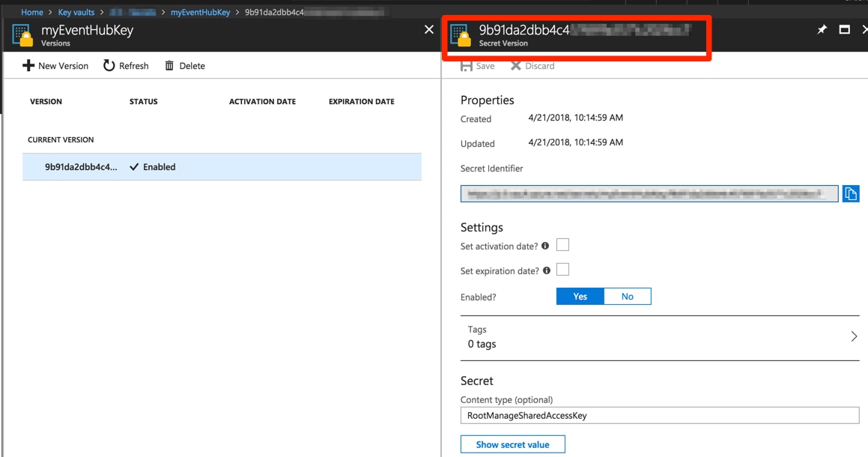The width and height of the screenshot is (868, 457).
Task: Open Key vaults from the breadcrumb
Action: click(76, 12)
